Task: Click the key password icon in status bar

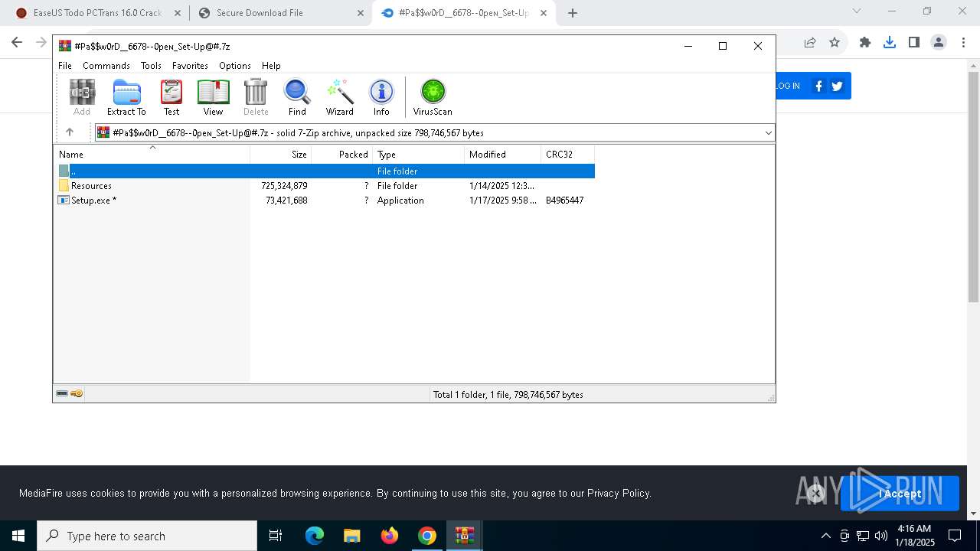Action: coord(77,393)
